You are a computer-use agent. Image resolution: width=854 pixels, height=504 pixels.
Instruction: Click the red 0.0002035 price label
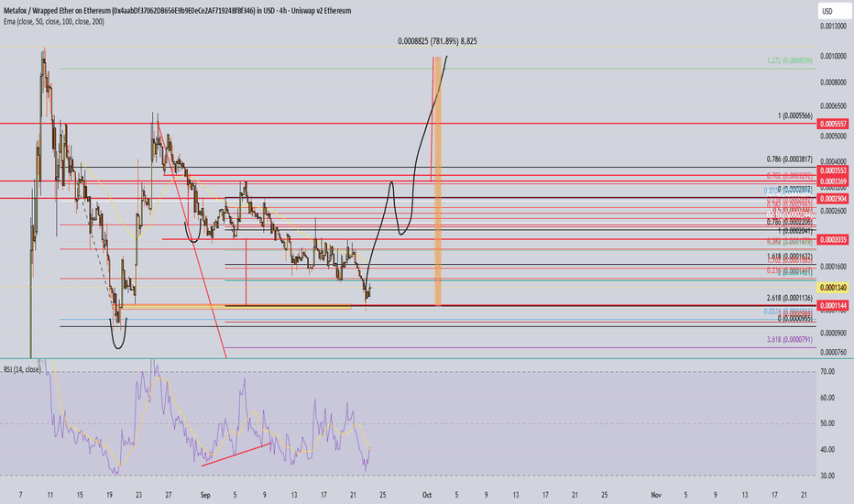(x=833, y=240)
